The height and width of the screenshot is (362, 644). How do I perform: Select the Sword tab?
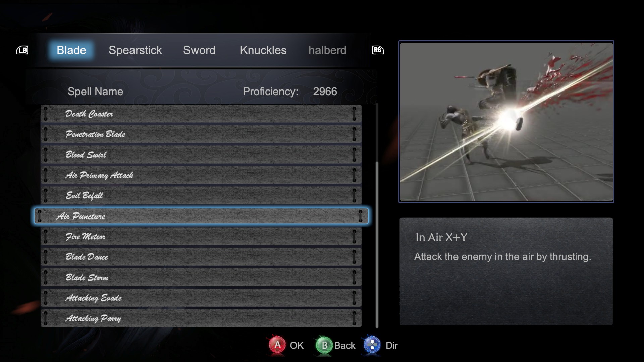tap(199, 50)
